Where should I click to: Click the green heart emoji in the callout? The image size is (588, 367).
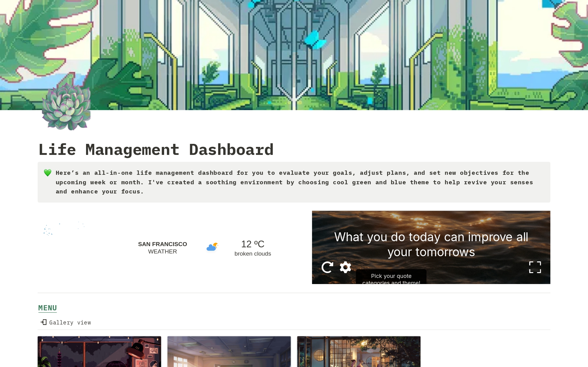tap(48, 173)
